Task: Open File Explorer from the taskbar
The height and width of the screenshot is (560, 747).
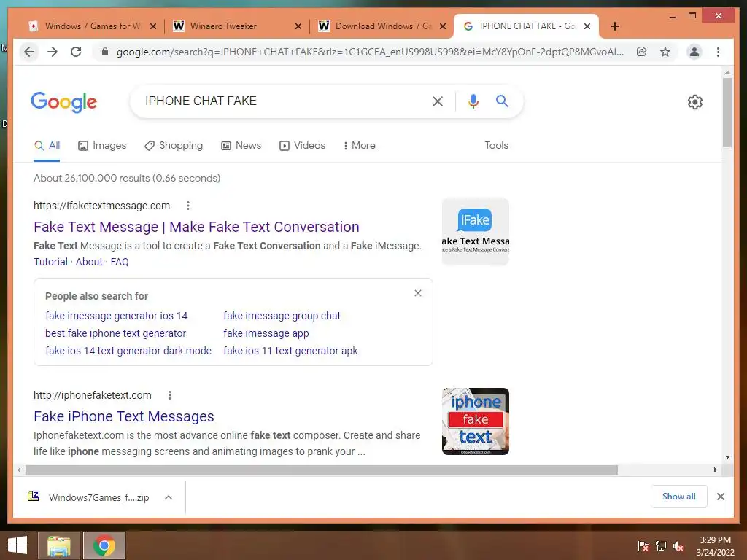Action: click(x=58, y=545)
